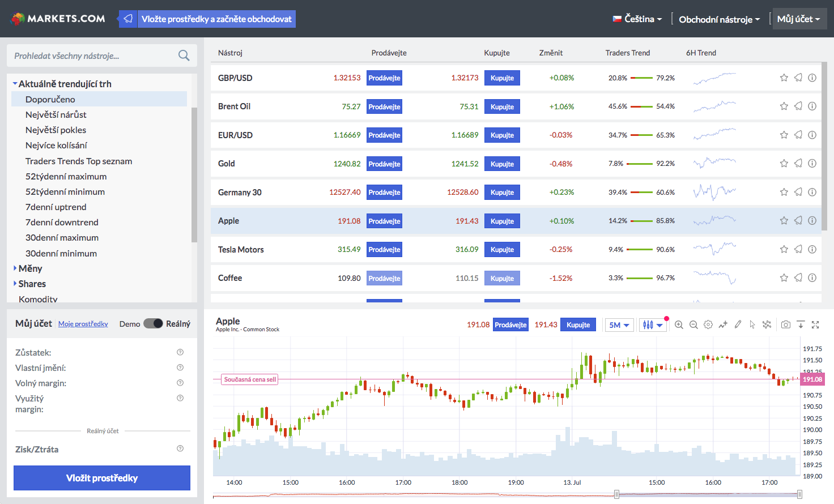Click the chart download arrow icon
This screenshot has width=834, height=504.
click(801, 324)
